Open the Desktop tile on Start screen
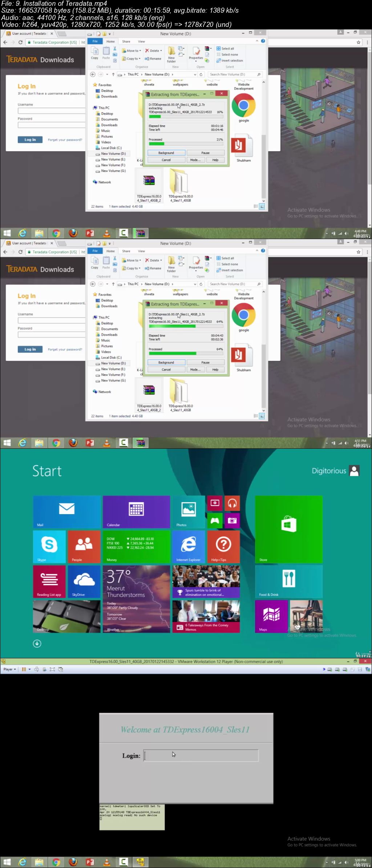This screenshot has width=372, height=868. pyautogui.click(x=67, y=616)
